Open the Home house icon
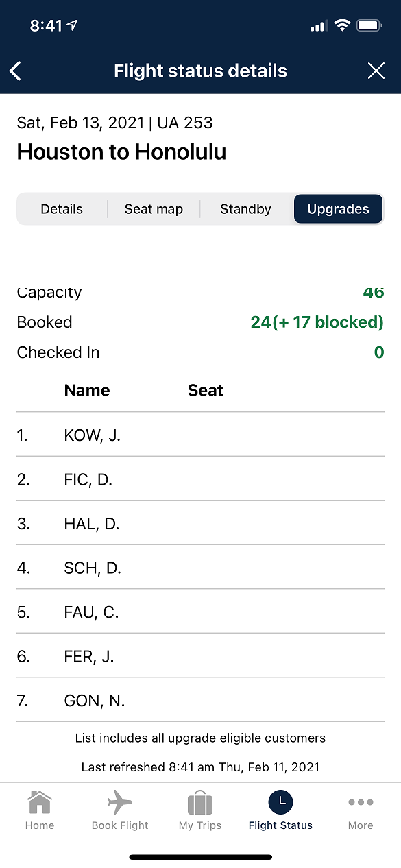 [40, 802]
